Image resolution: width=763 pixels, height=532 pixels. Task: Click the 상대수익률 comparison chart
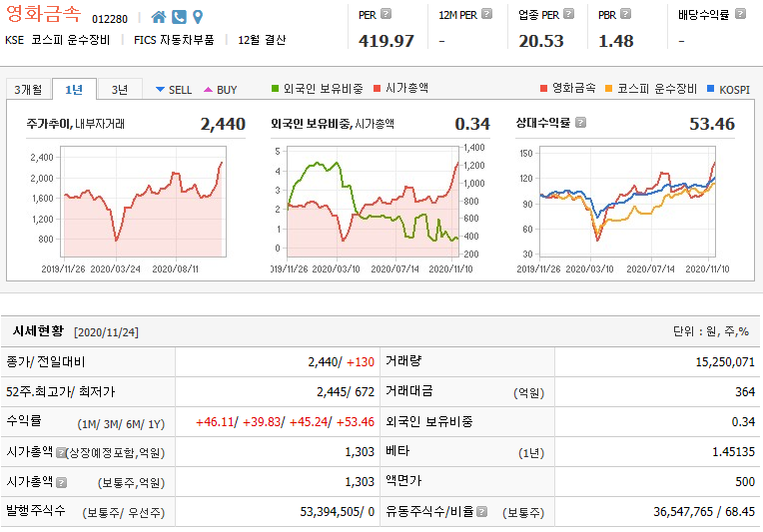click(x=628, y=202)
